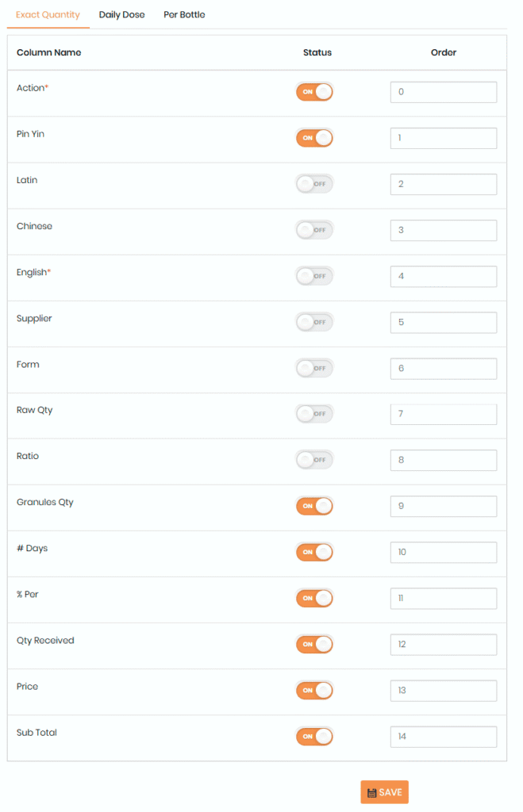
Task: Switch to the Daily Dose tab
Action: pos(121,15)
